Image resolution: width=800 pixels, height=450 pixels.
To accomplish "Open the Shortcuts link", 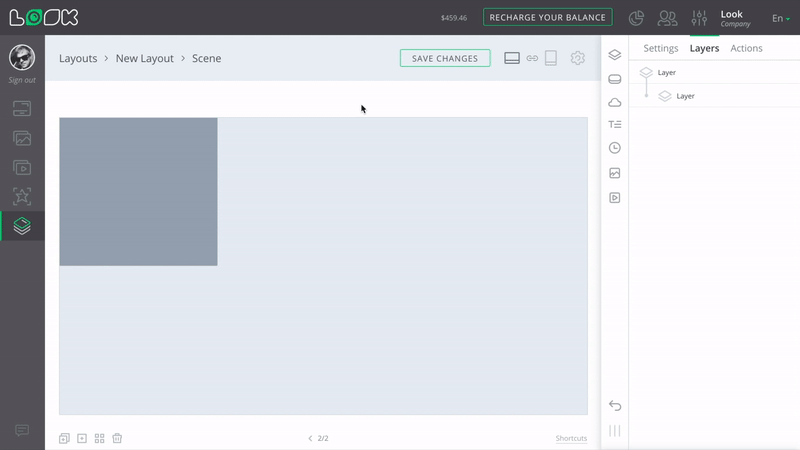I will tap(571, 439).
